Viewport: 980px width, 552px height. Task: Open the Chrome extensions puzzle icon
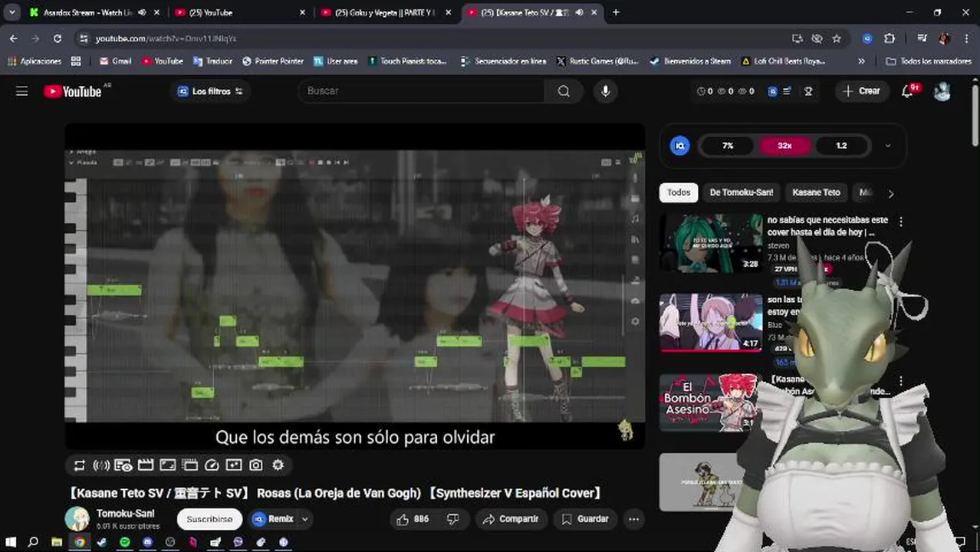tap(890, 38)
